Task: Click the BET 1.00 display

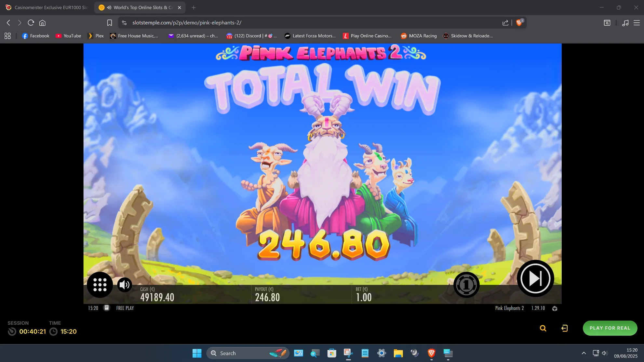Action: coord(364,294)
